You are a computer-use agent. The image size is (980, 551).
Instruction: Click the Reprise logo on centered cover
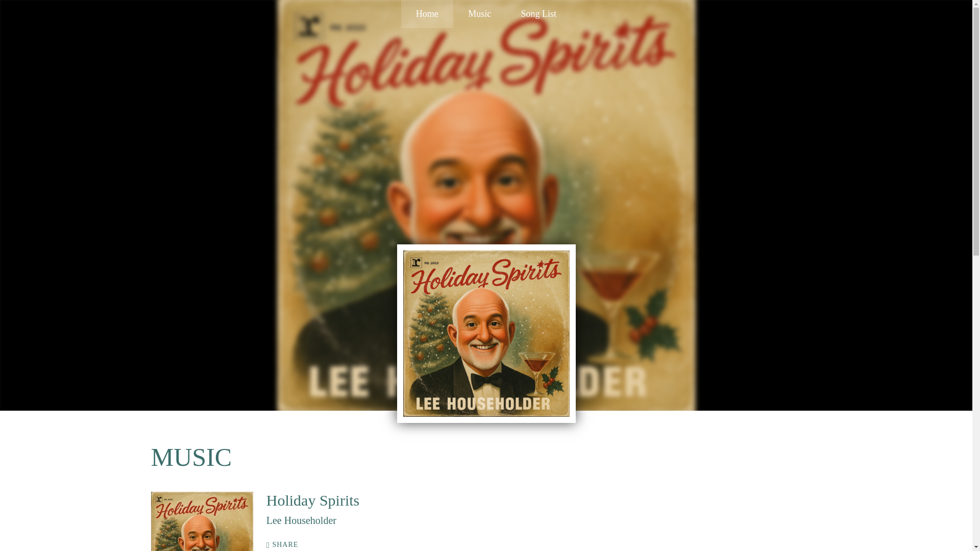point(416,263)
